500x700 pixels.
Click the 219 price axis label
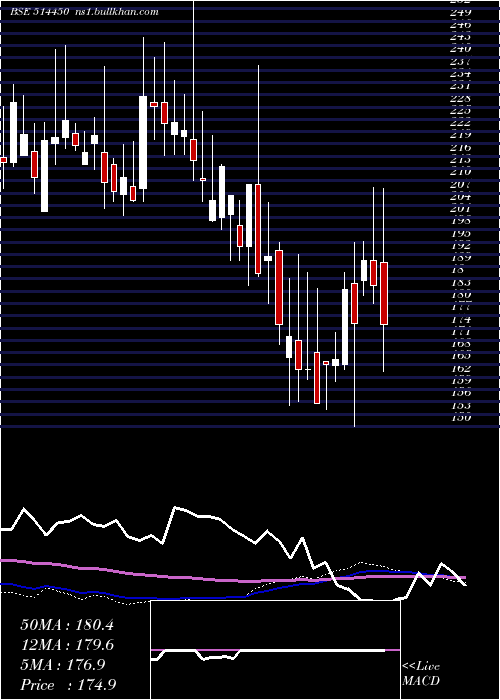pyautogui.click(x=460, y=135)
